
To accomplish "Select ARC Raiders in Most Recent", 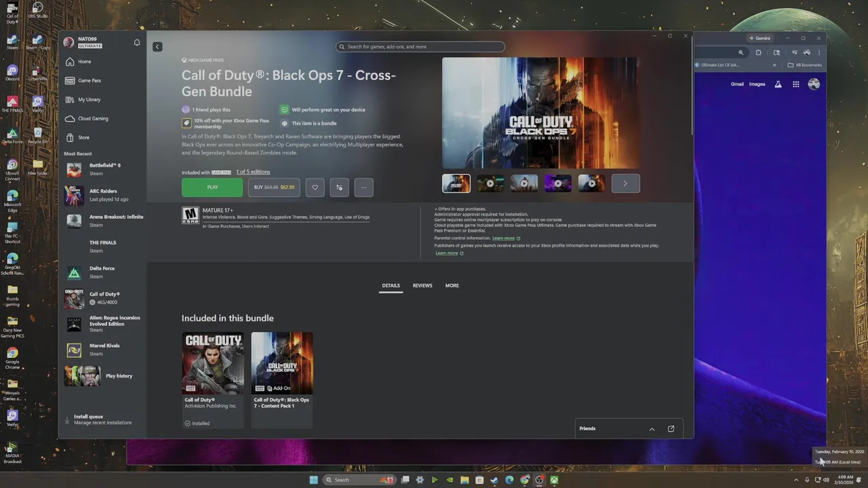I will tap(103, 195).
